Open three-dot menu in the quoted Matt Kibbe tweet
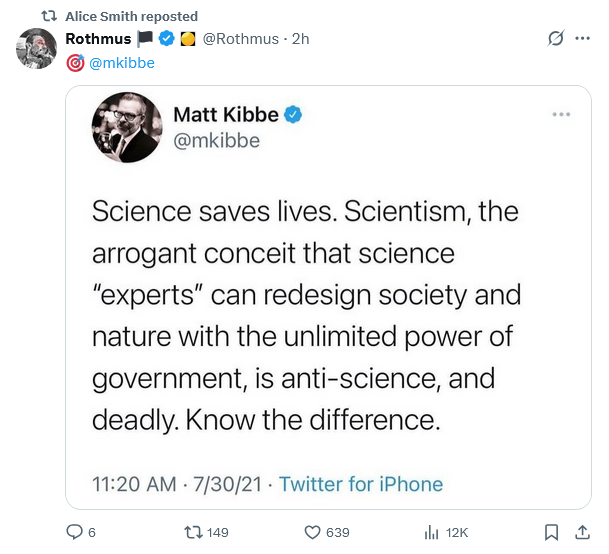This screenshot has height=554, width=609. pyautogui.click(x=561, y=114)
